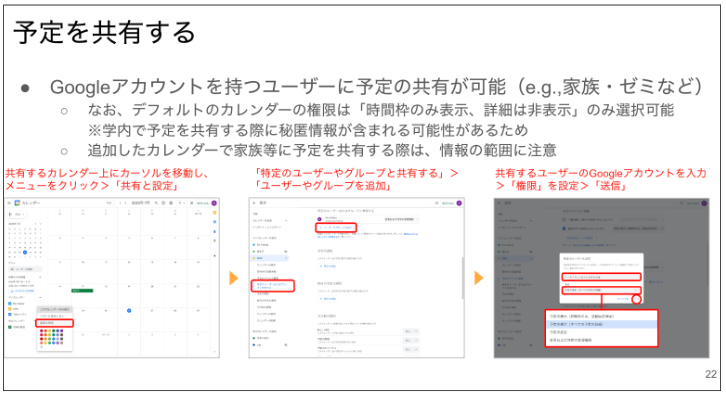Click today's blue-circled date in main grid
Image resolution: width=726 pixels, height=393 pixels.
tap(129, 311)
